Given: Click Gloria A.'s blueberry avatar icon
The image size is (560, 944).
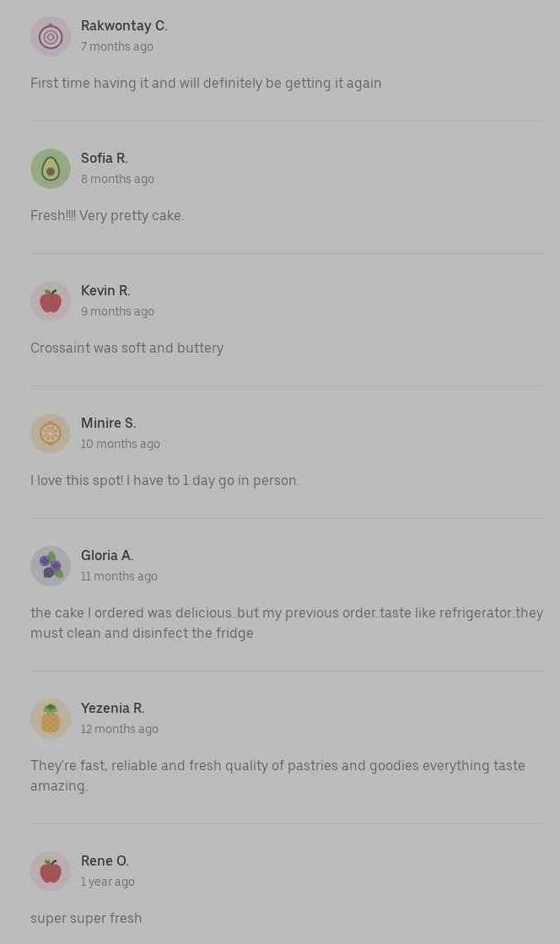Looking at the screenshot, I should [51, 566].
